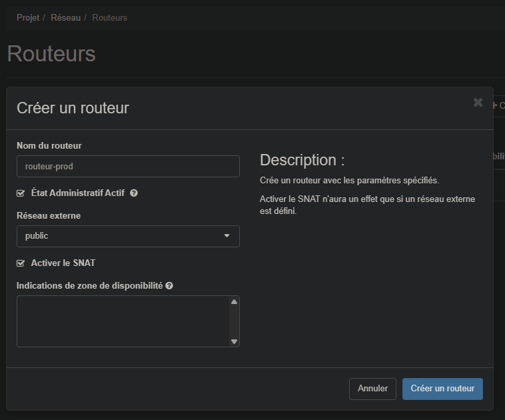Click the text 'Crée un routeur avec les paramètres spécifiés.'
505x420 pixels.
[350, 180]
